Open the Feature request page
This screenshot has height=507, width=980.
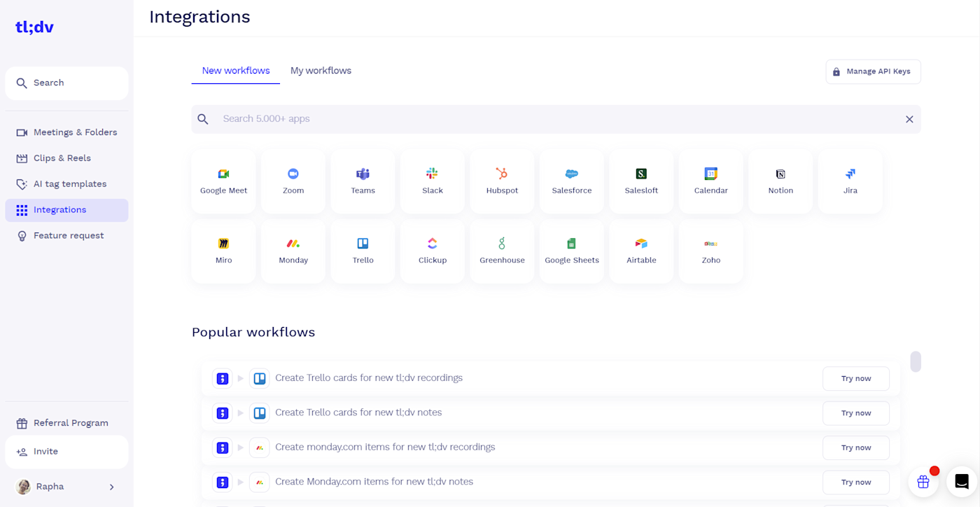[x=66, y=236]
